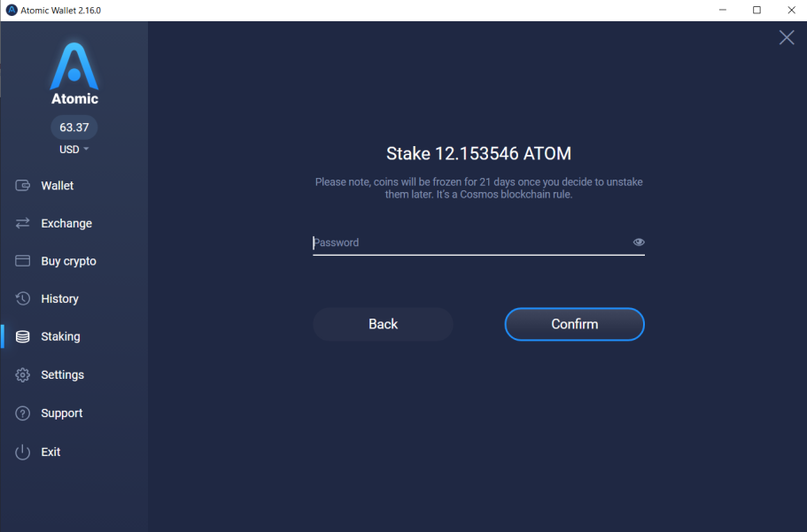Click the Settings gear icon
This screenshot has height=532, width=807.
[x=23, y=374]
